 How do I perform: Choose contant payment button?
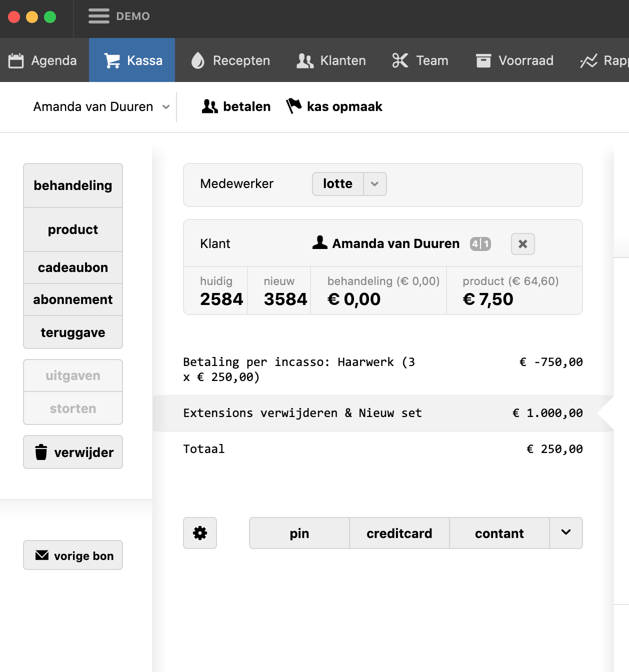(499, 533)
